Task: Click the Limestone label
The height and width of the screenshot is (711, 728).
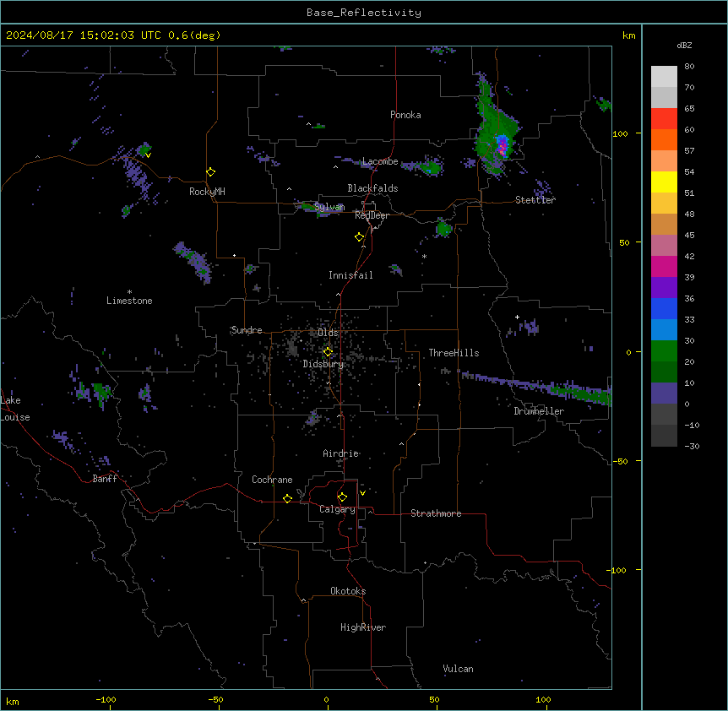Action: pos(129,301)
